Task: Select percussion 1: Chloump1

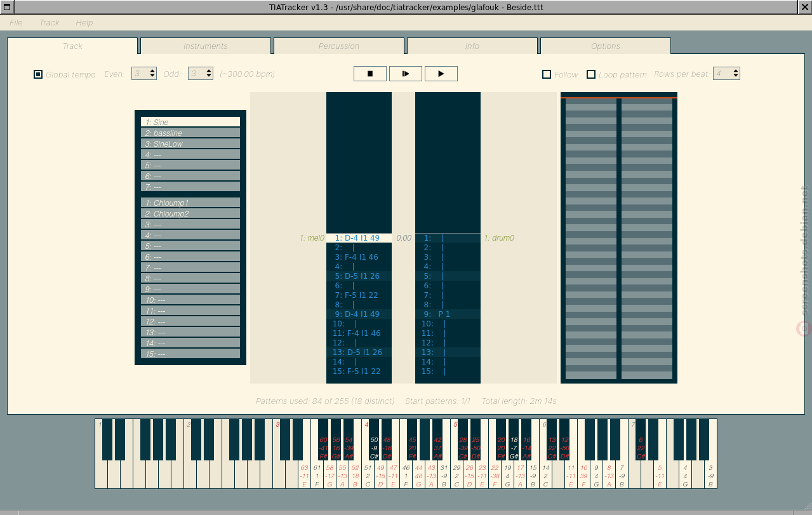Action: coord(190,203)
